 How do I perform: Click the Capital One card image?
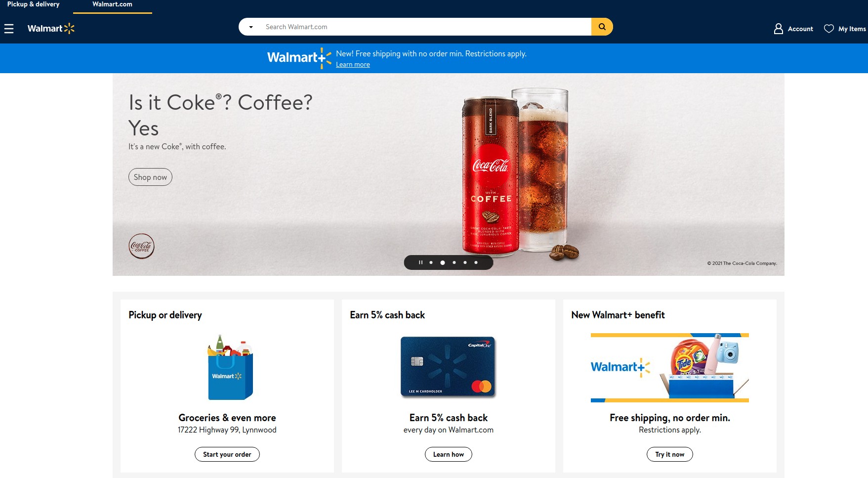448,367
